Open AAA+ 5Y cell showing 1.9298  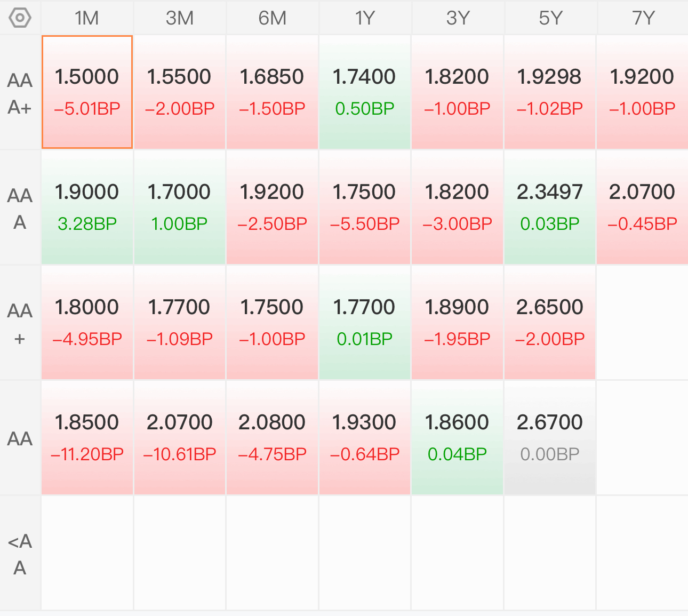click(550, 92)
